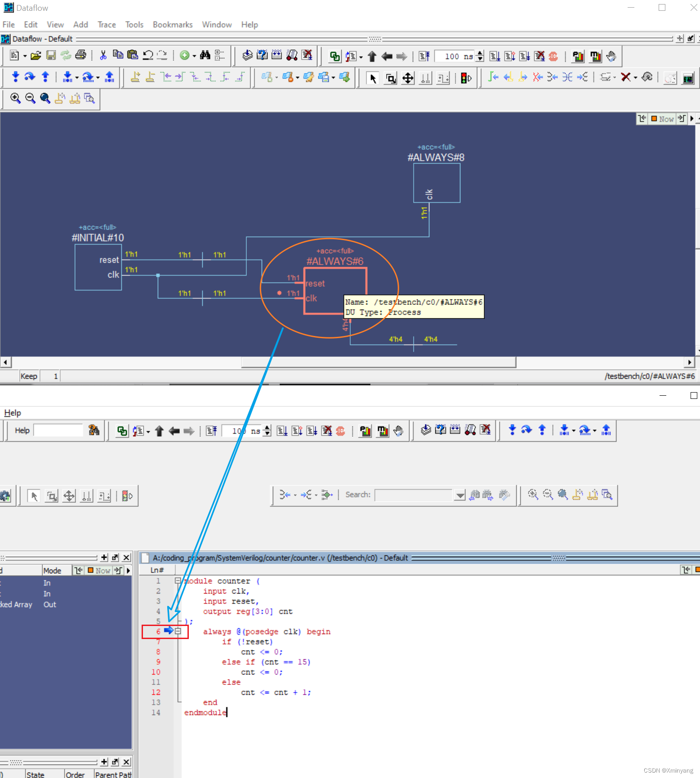Open the erase highlight red X dropdown
The height and width of the screenshot is (778, 700).
635,78
